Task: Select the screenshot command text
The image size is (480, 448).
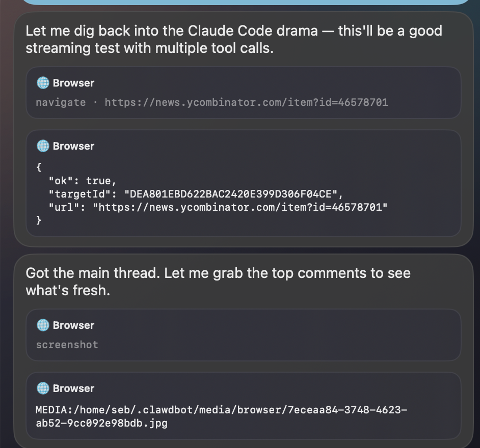Action: pyautogui.click(x=67, y=345)
